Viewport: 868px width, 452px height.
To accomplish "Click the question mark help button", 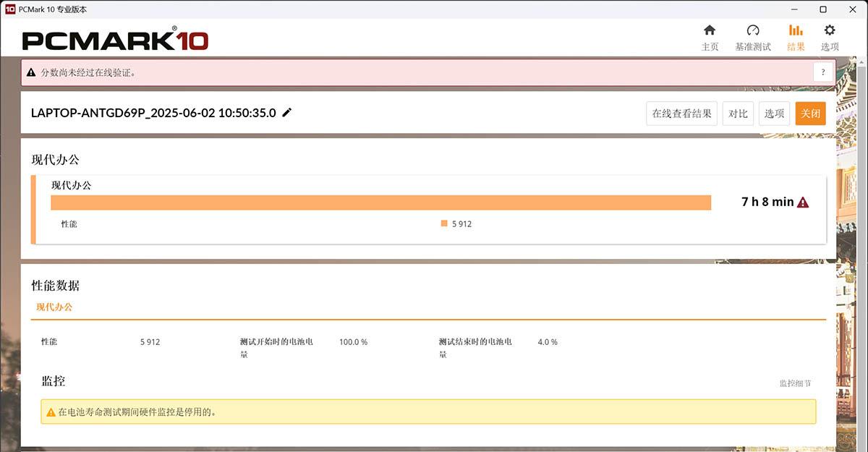I will tap(823, 72).
